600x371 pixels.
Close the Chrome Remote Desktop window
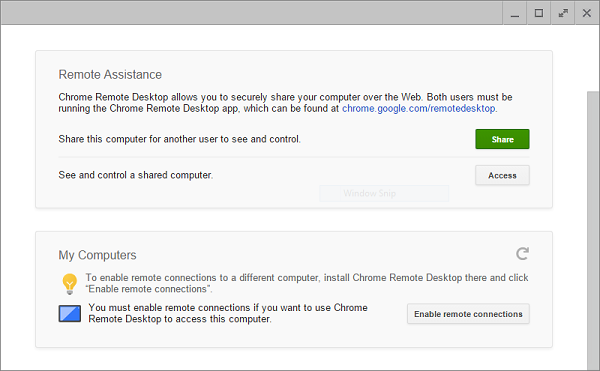[587, 13]
